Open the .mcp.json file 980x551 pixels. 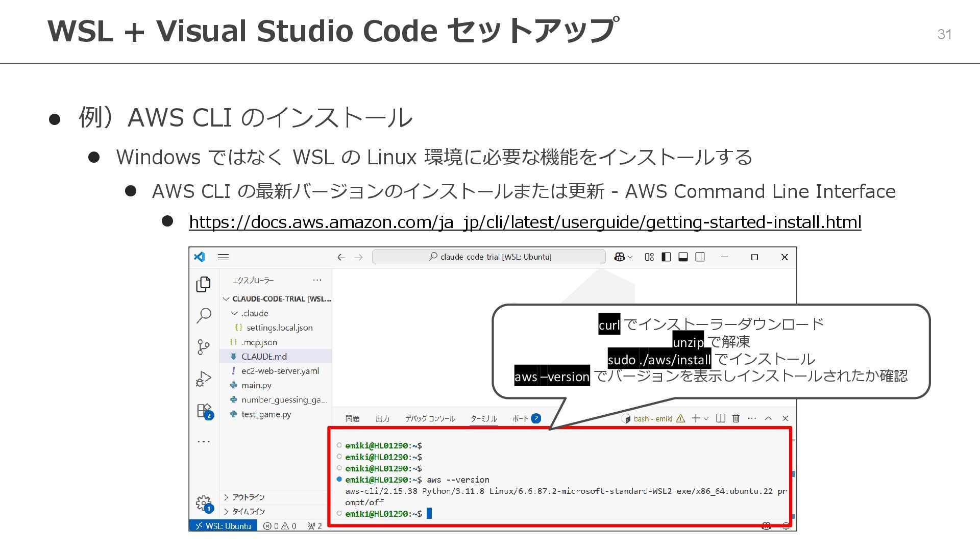click(x=276, y=342)
